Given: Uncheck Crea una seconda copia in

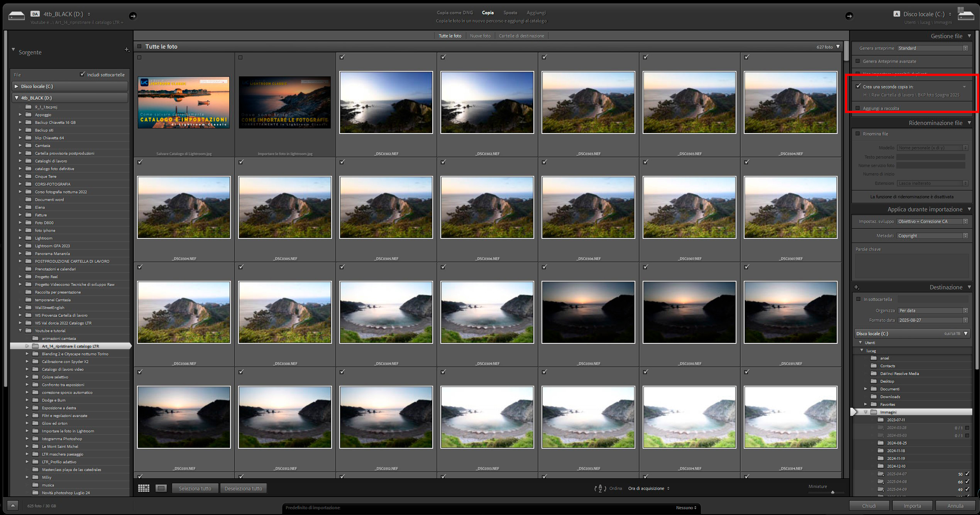Looking at the screenshot, I should (x=858, y=86).
